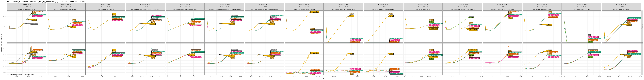The image size is (644, 80).
Task: Click the 'P.value: 0.00e+00' strip label
Action: pos(26,7)
